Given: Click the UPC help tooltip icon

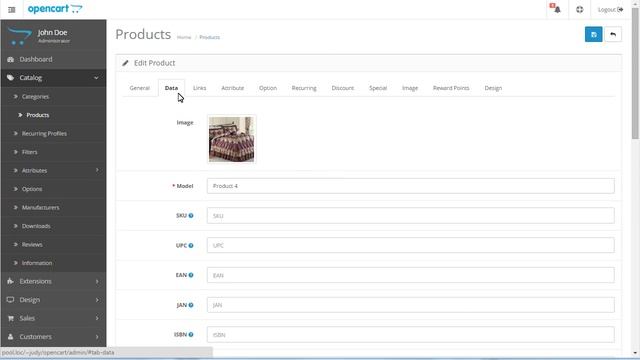Looking at the screenshot, I should 191,245.
